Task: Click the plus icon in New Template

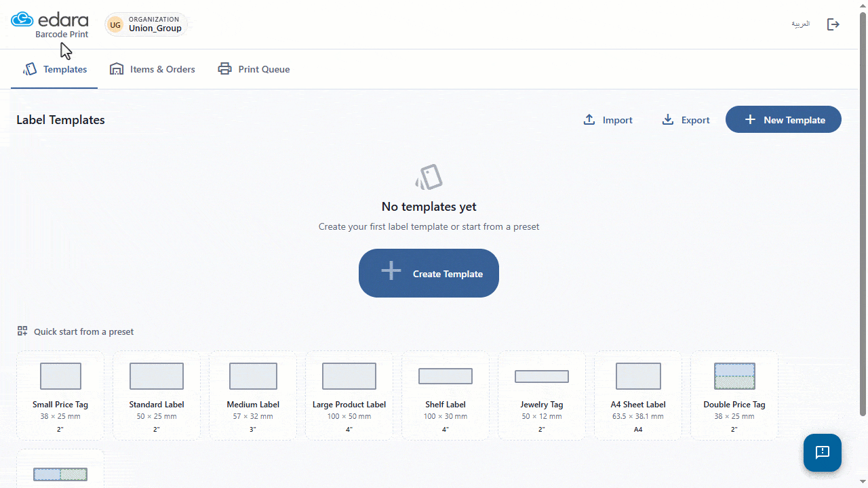Action: [750, 120]
